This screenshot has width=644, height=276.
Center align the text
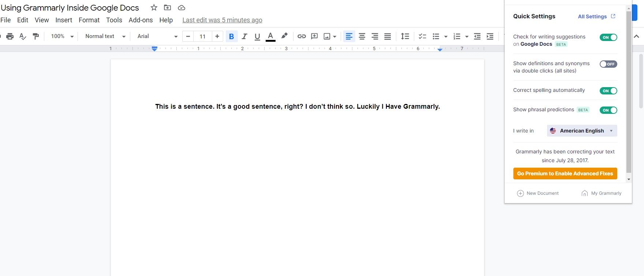pos(362,36)
